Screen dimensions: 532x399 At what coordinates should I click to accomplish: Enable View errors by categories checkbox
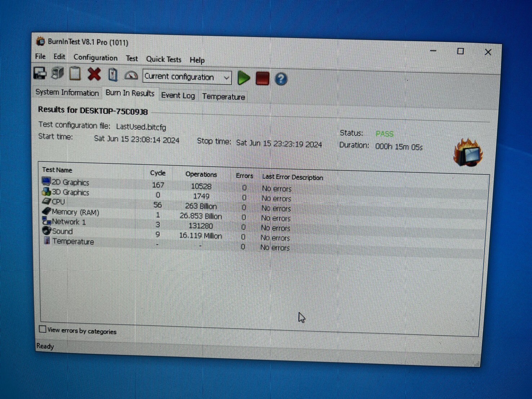43,329
